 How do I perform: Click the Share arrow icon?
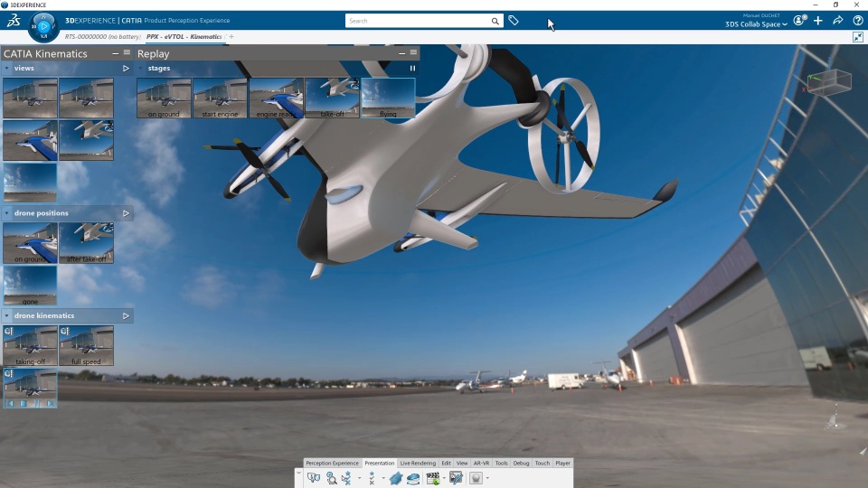pos(838,21)
